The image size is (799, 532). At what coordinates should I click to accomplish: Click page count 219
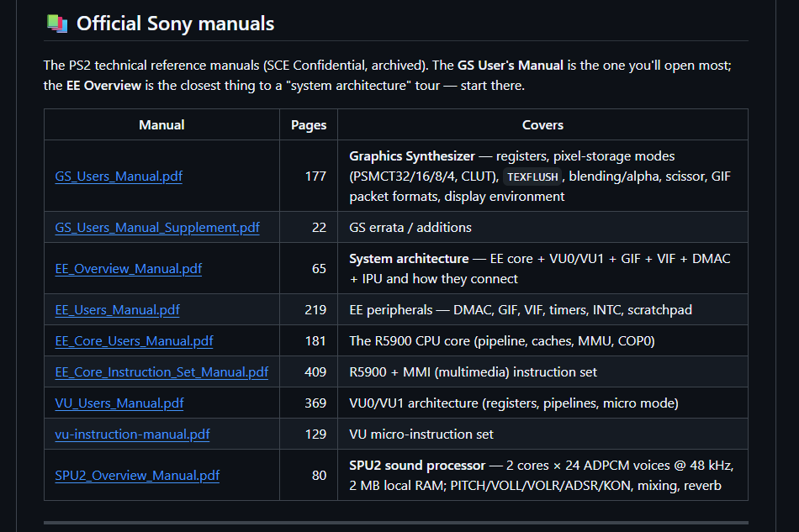pyautogui.click(x=315, y=310)
